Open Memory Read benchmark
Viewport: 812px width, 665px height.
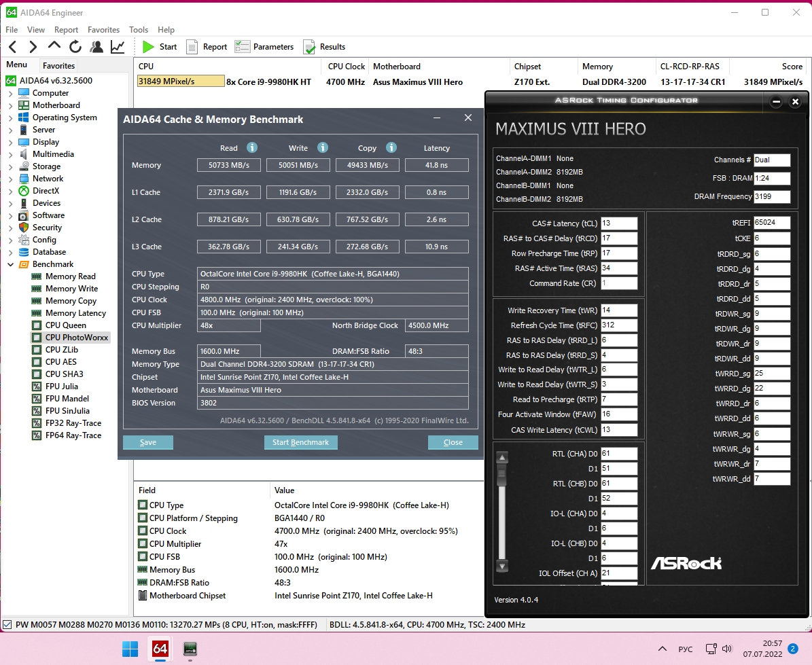tap(71, 276)
